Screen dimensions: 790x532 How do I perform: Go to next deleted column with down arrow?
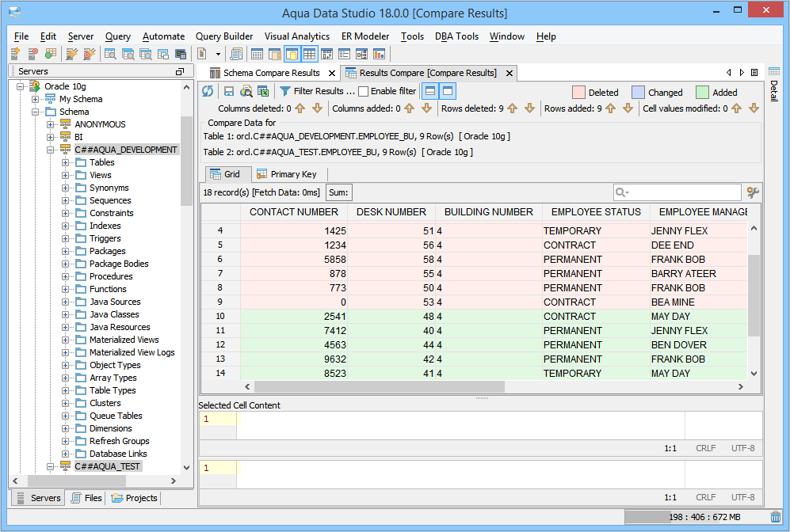coord(317,108)
